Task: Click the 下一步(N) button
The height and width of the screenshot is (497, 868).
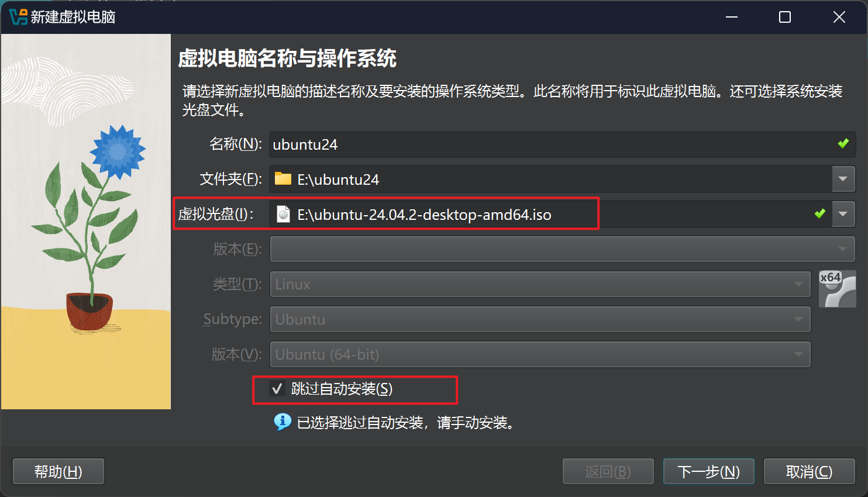Action: [x=708, y=471]
